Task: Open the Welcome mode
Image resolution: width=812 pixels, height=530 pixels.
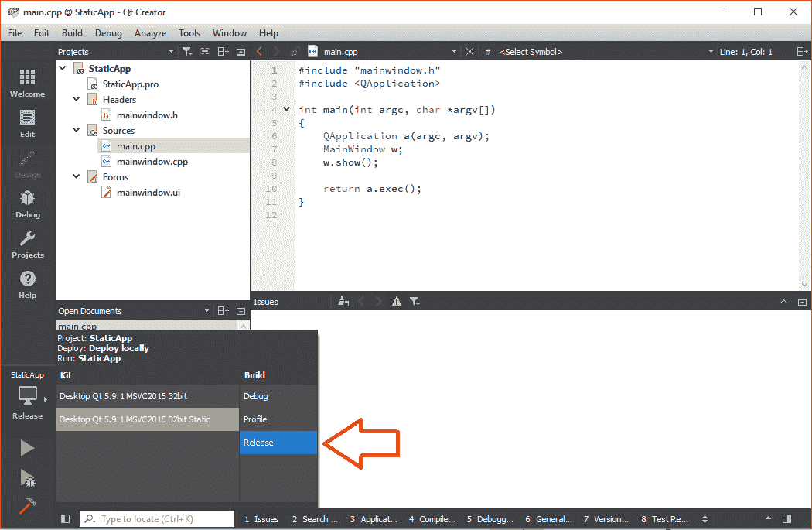Action: [x=27, y=83]
